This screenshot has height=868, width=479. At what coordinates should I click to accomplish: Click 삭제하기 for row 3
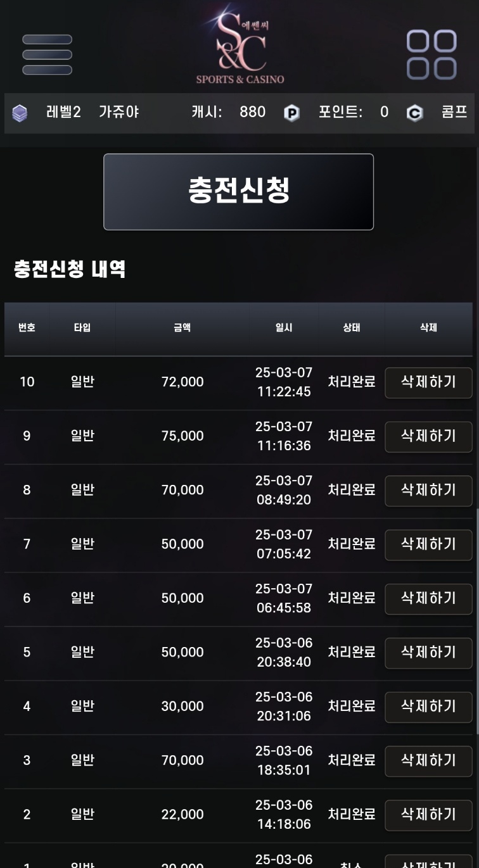point(428,760)
